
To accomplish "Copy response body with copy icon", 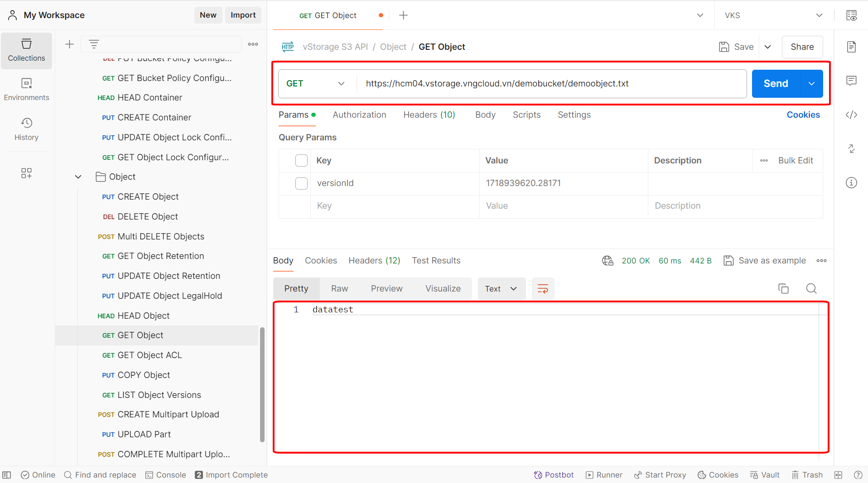I will pyautogui.click(x=783, y=289).
